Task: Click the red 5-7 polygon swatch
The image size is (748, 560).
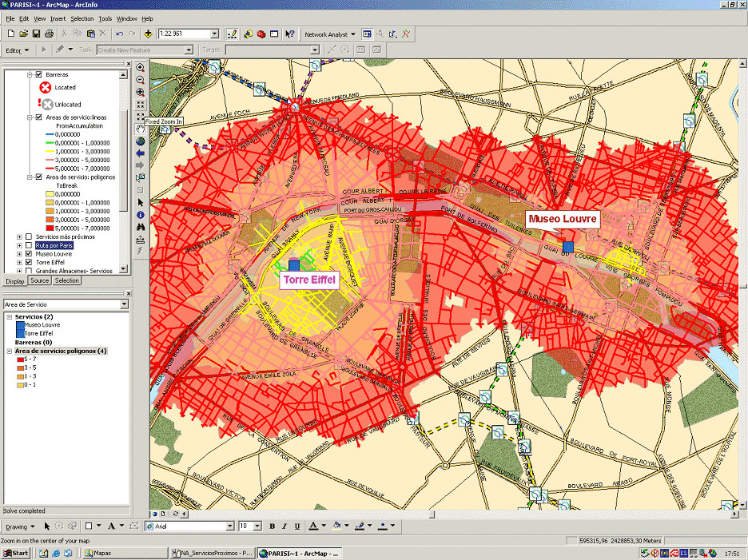Action: point(19,359)
